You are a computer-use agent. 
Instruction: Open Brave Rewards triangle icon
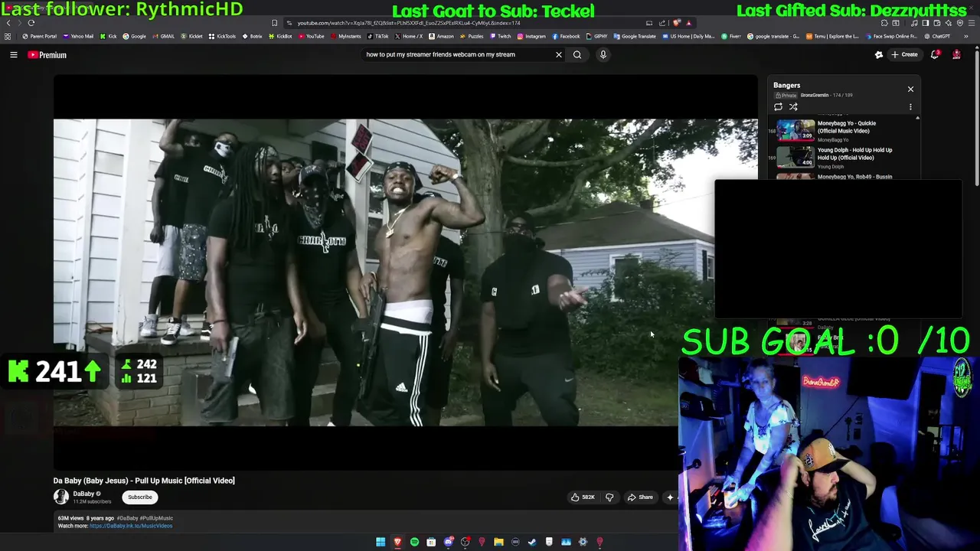pos(688,23)
